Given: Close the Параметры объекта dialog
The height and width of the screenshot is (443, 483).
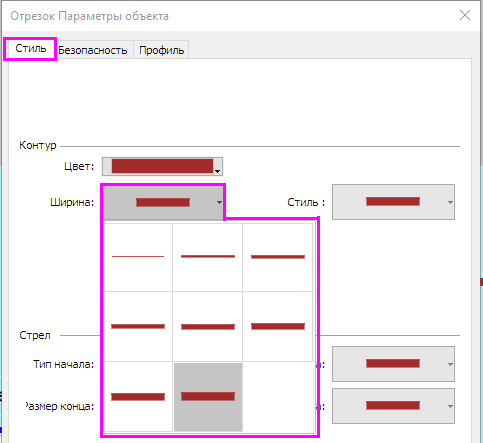Looking at the screenshot, I should [x=465, y=15].
